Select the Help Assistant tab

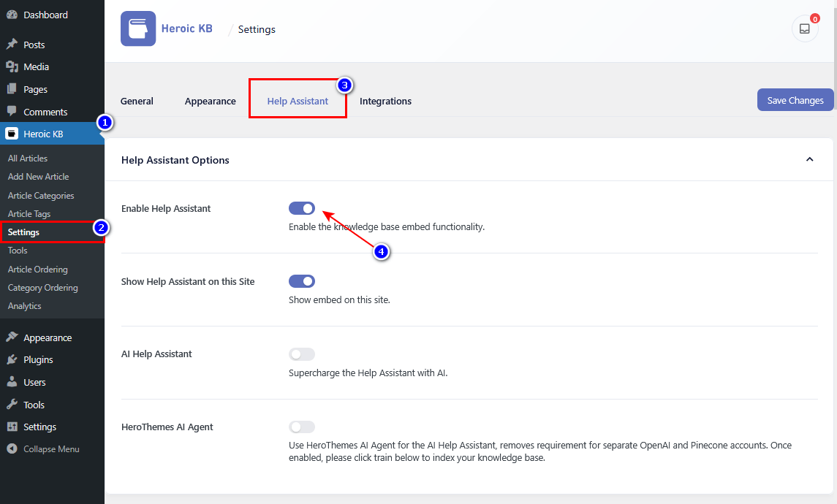(x=298, y=101)
